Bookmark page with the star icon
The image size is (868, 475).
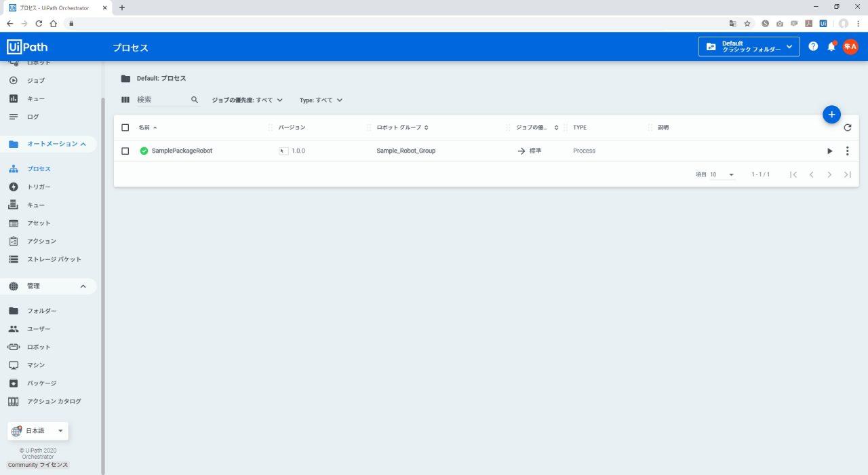[x=747, y=23]
